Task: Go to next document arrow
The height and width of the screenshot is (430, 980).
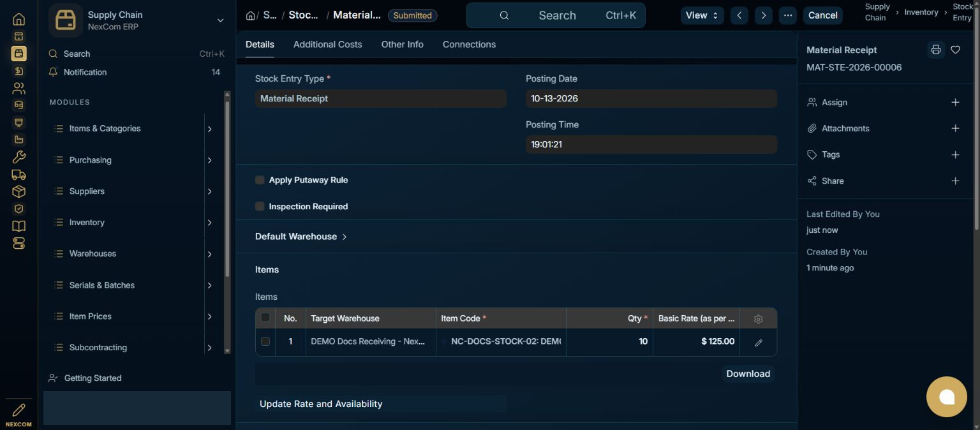Action: click(763, 15)
